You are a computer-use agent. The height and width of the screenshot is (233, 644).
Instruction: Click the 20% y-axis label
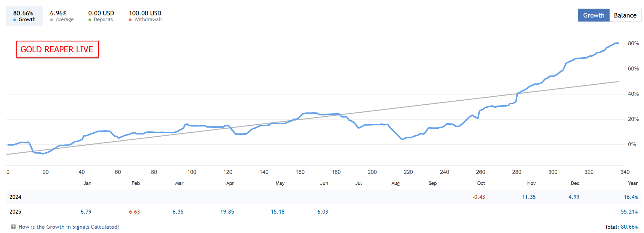[x=633, y=119]
